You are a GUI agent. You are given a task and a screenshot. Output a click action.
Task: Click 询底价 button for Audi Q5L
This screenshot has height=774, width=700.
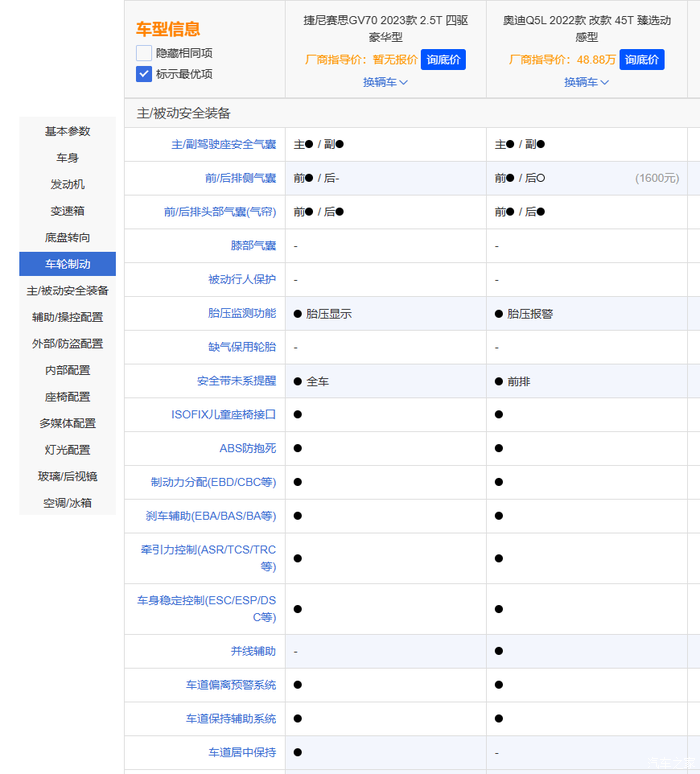642,60
